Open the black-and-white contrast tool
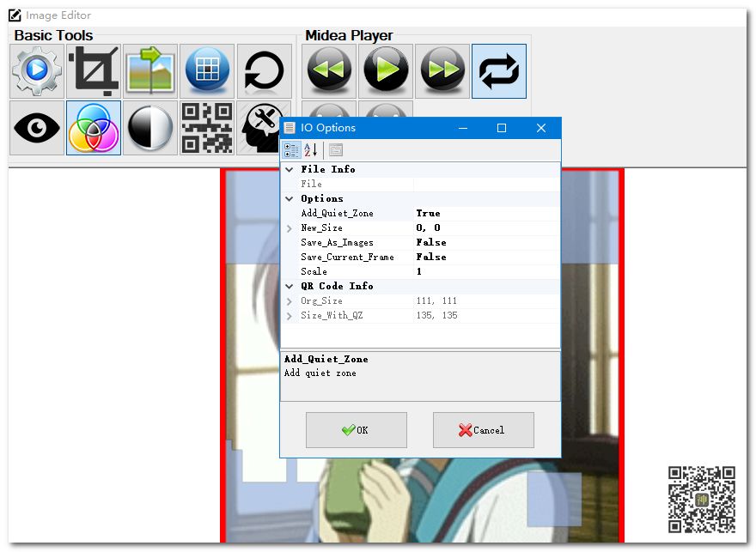This screenshot has width=756, height=552. pyautogui.click(x=150, y=128)
